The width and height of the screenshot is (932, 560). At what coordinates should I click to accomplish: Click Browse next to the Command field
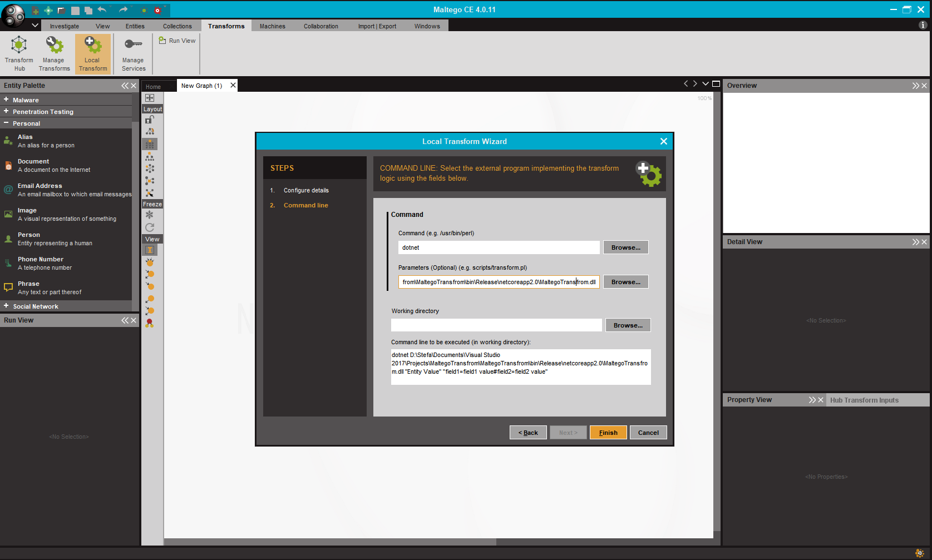click(x=625, y=247)
